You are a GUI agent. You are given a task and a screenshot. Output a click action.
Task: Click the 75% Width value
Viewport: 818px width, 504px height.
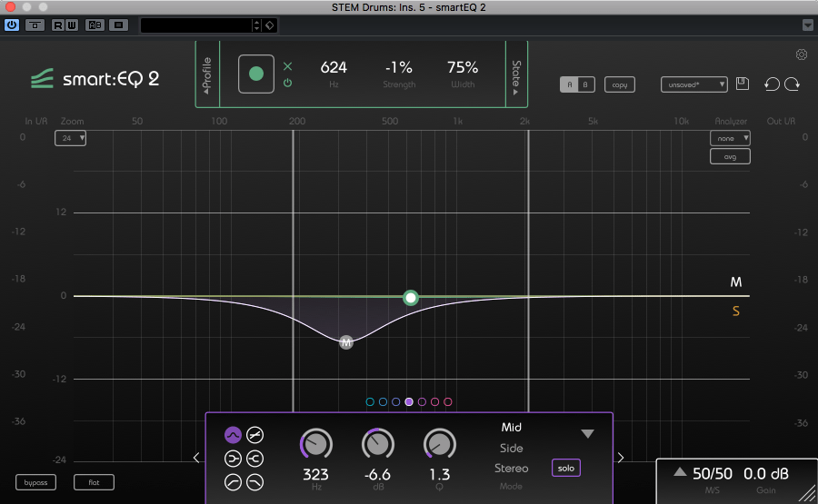coord(463,68)
